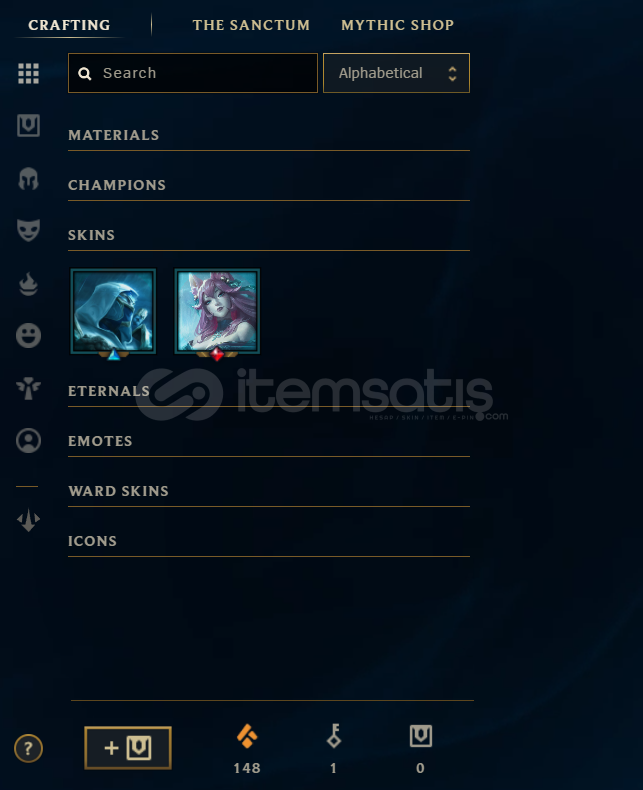The height and width of the screenshot is (790, 643).
Task: Collapse the Skins section header
Action: tap(269, 235)
